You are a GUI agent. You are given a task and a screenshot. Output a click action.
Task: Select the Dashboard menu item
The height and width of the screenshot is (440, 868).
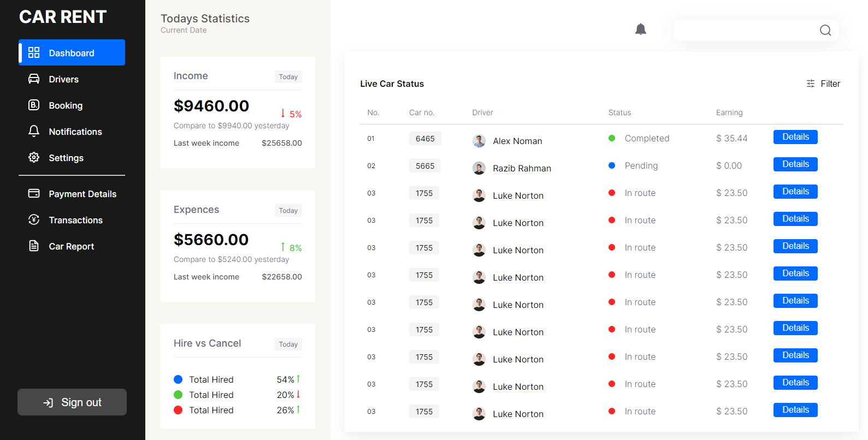click(x=72, y=52)
